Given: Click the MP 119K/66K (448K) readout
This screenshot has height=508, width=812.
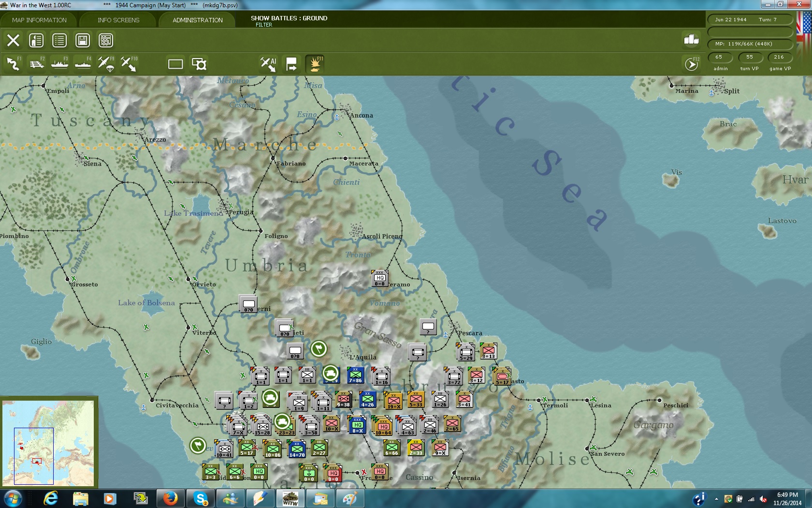Looking at the screenshot, I should [x=750, y=44].
